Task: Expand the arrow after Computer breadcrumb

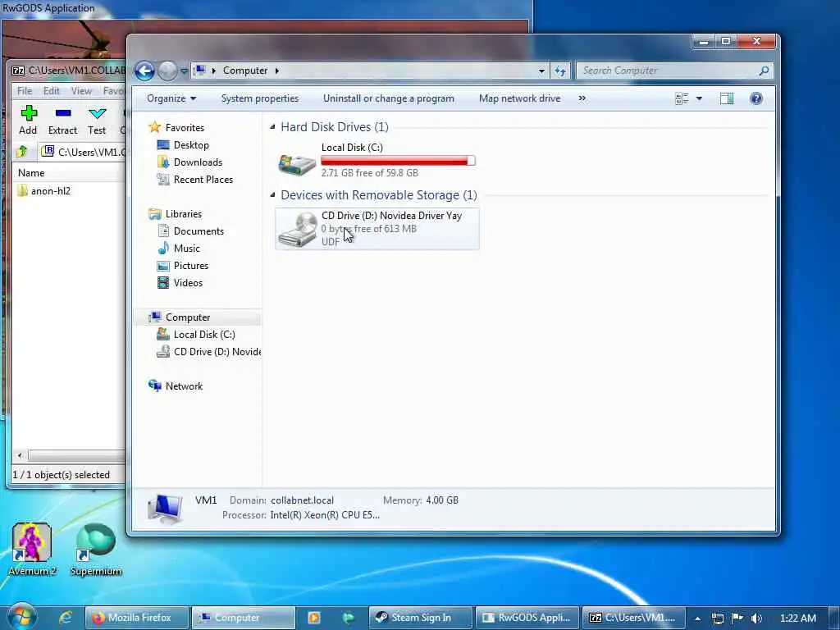Action: 277,71
